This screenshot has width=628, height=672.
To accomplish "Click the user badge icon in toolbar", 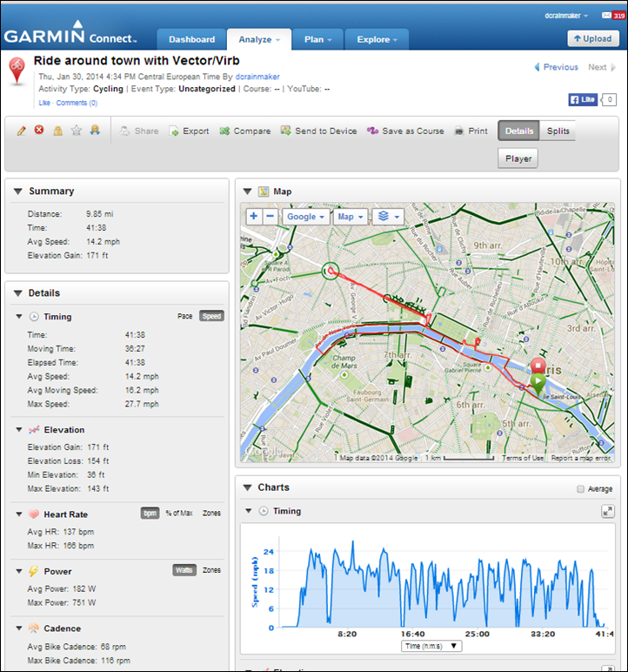I will tap(95, 130).
